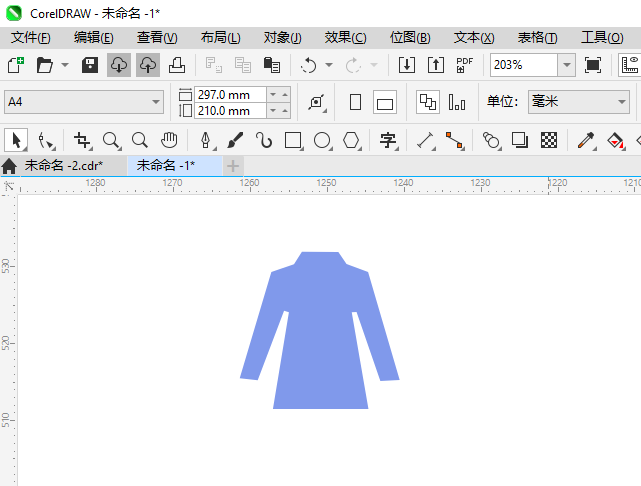
Task: Click the page width 297.0 mm field
Action: tap(229, 94)
